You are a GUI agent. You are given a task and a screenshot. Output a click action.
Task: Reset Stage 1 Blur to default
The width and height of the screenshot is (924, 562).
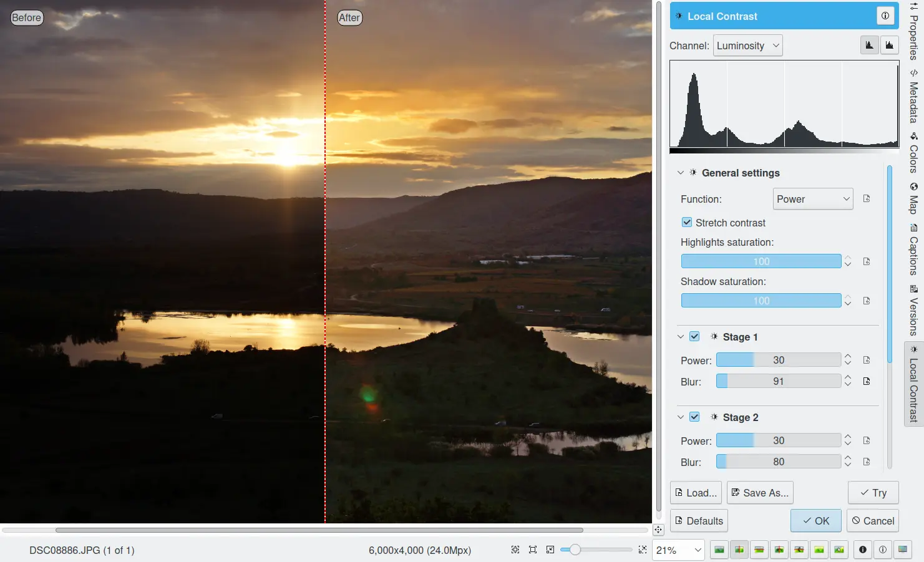click(x=867, y=381)
